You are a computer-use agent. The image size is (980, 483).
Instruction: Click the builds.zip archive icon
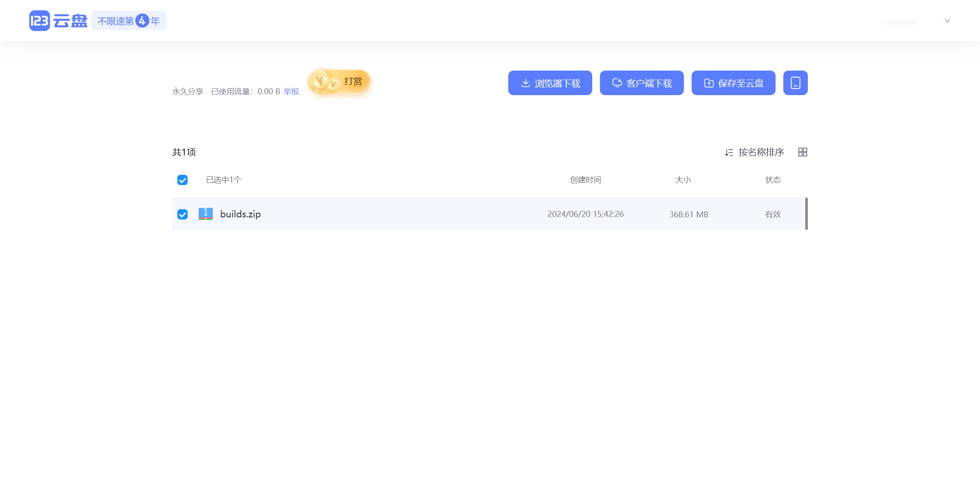(206, 214)
